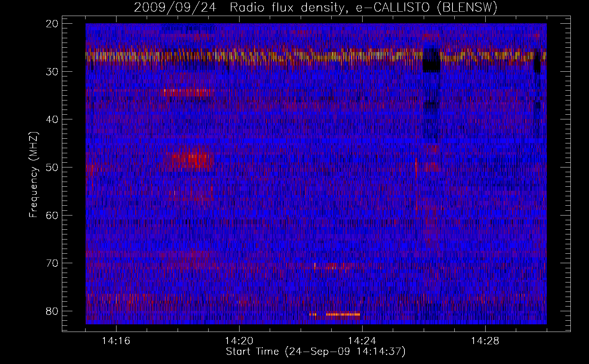Image resolution: width=589 pixels, height=364 pixels.
Task: Click the 14:28 time axis tick label
Action: (485, 341)
